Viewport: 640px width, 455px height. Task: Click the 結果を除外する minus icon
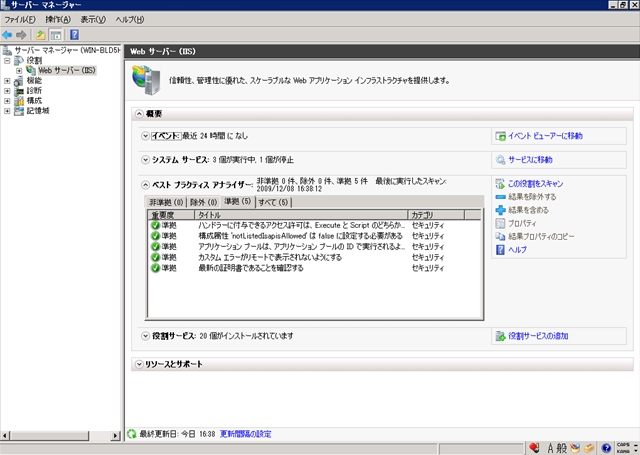[x=500, y=197]
